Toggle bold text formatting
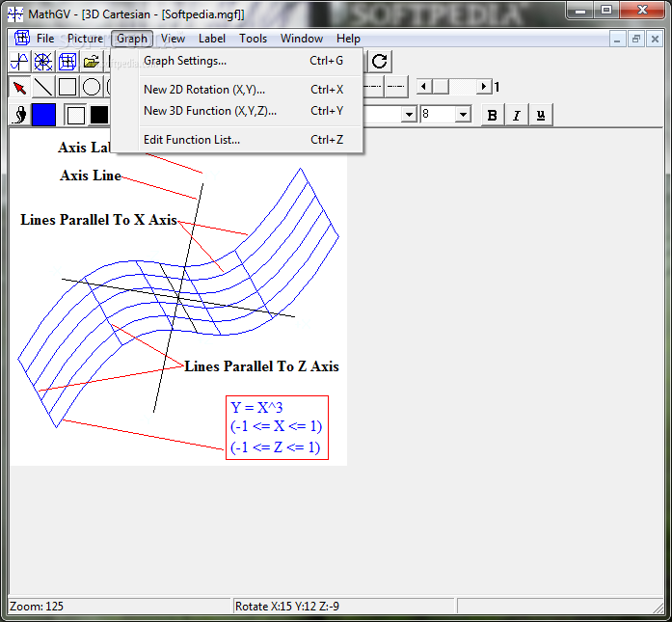This screenshot has width=672, height=622. pos(493,115)
